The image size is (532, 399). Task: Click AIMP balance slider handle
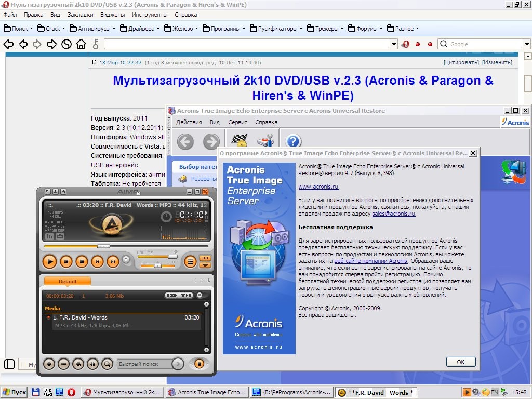157,266
